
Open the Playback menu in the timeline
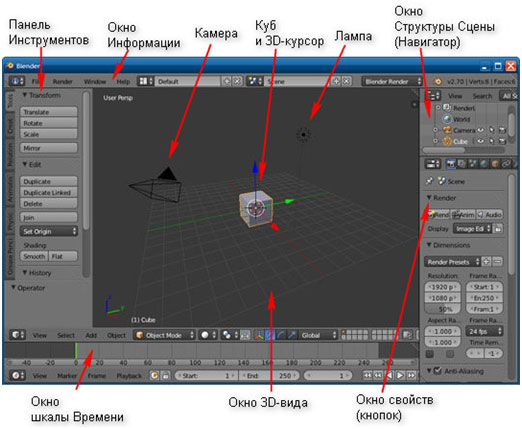[129, 376]
